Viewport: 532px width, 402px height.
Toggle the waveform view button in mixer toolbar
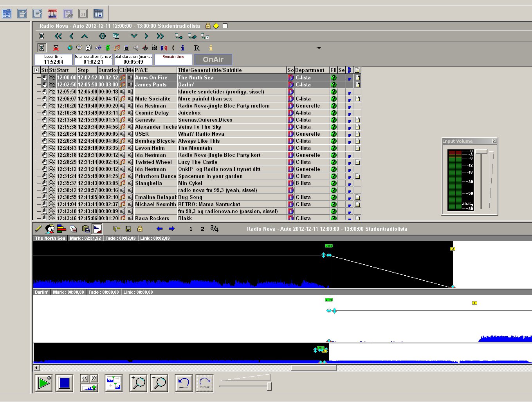click(97, 229)
